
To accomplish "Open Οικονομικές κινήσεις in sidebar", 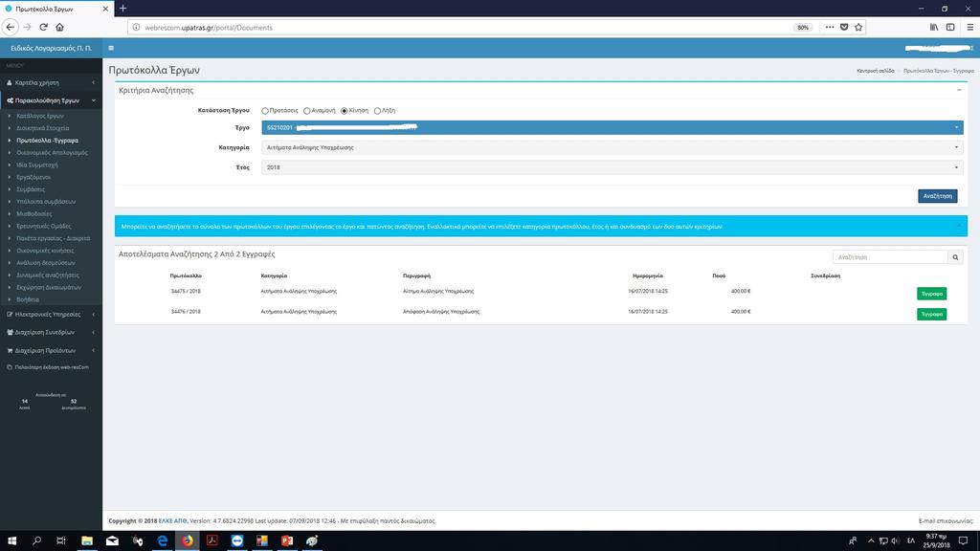I will (45, 251).
